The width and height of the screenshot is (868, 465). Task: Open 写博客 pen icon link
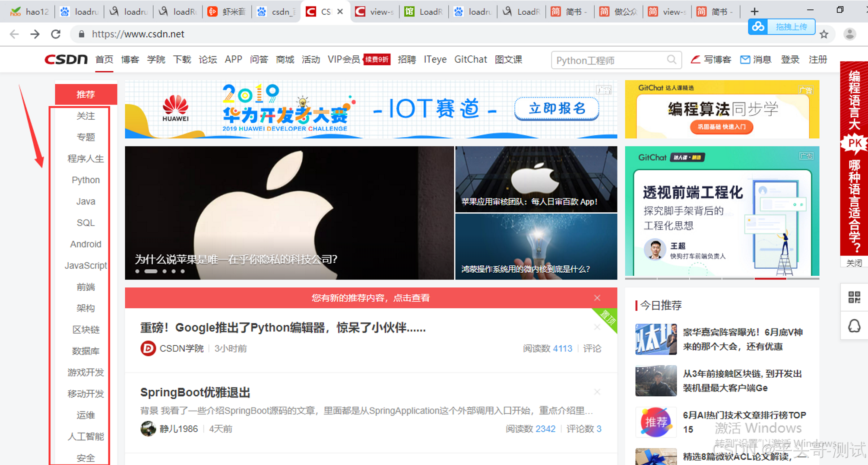coord(711,60)
